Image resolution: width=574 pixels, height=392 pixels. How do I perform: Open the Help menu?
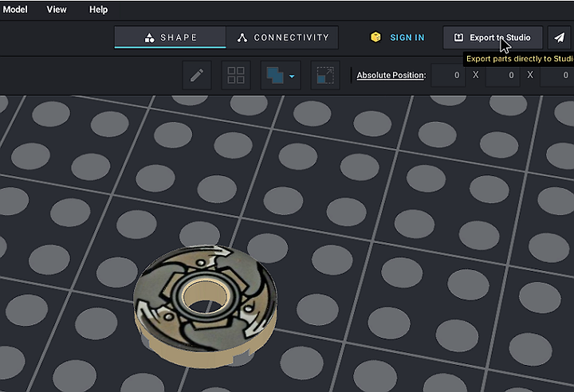(99, 10)
